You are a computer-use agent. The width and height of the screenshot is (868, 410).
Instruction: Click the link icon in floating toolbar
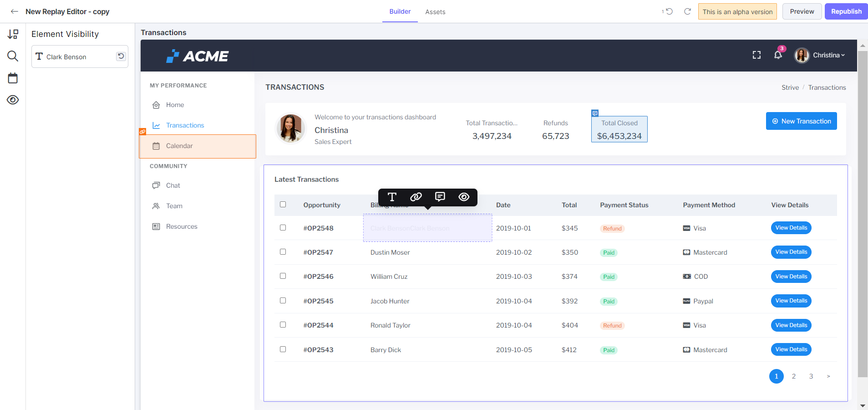click(416, 197)
